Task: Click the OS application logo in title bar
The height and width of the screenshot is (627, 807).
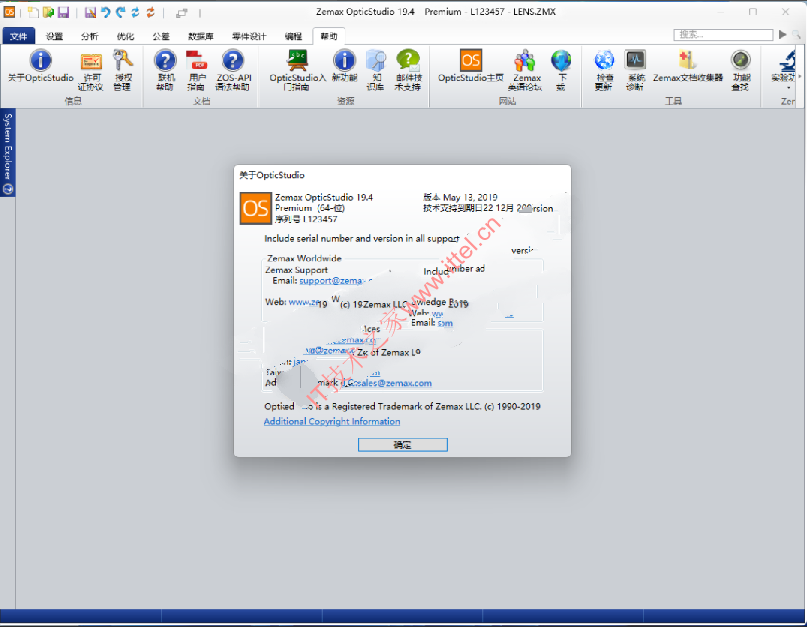Action: pyautogui.click(x=9, y=12)
